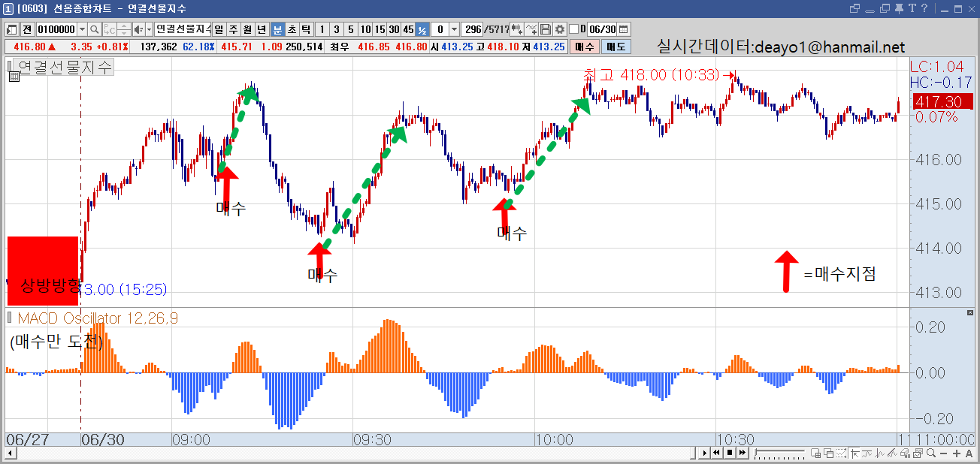Click the 0100000 code input field
Image resolution: width=980 pixels, height=464 pixels.
pos(56,29)
